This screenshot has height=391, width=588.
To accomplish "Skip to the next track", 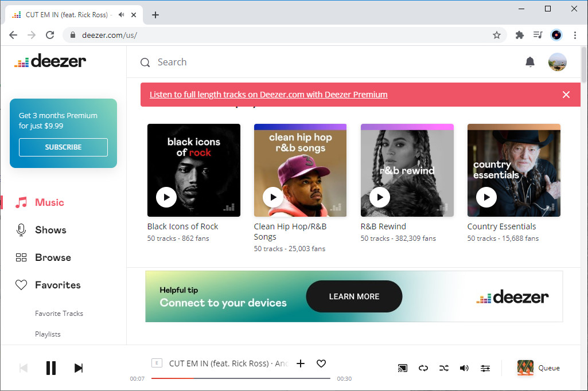I will [79, 367].
